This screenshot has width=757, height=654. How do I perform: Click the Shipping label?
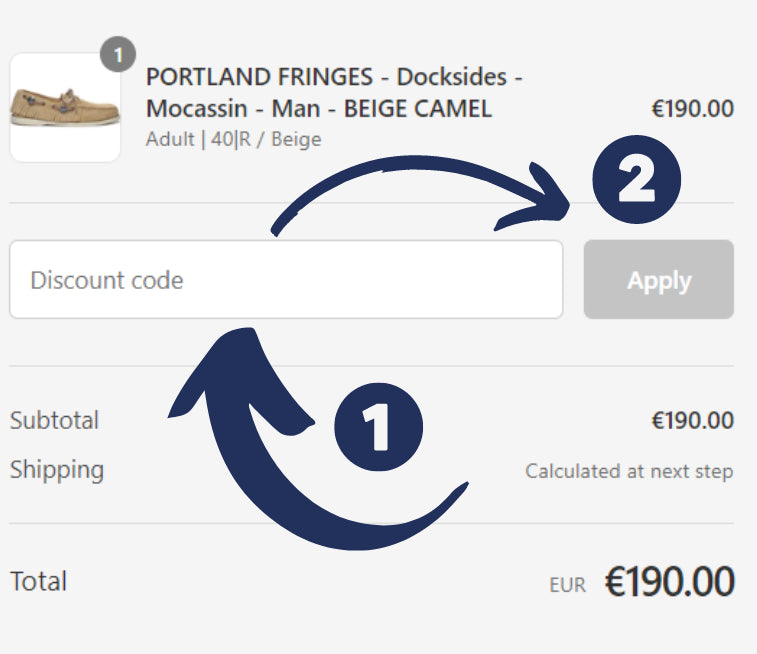point(57,470)
